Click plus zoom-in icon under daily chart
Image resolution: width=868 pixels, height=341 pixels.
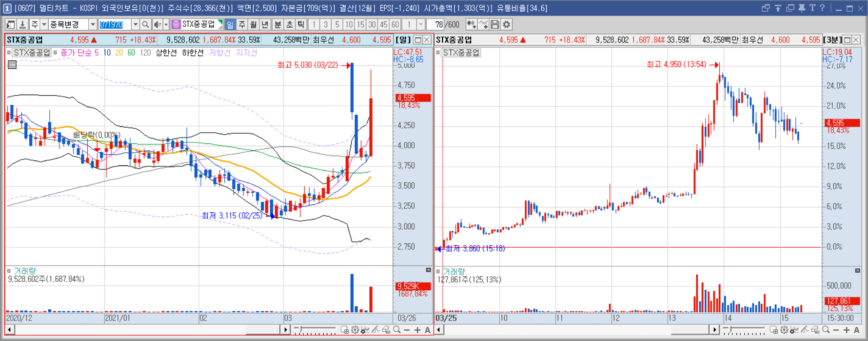pyautogui.click(x=417, y=330)
